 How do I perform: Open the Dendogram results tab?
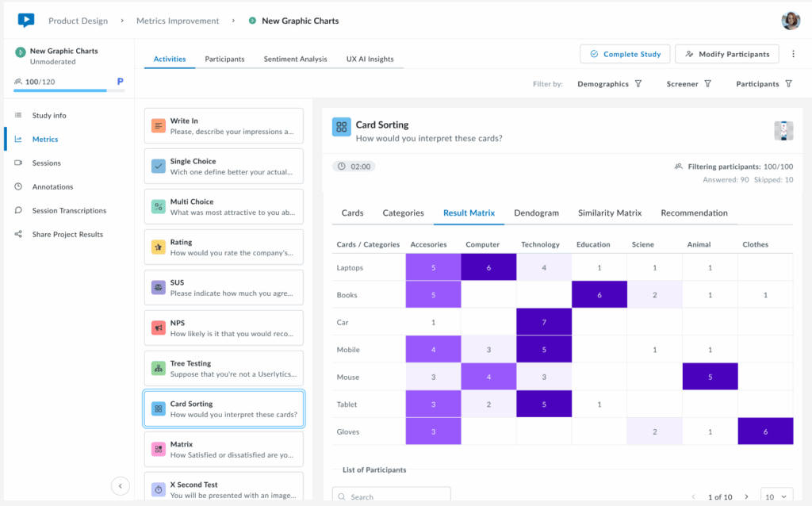536,213
